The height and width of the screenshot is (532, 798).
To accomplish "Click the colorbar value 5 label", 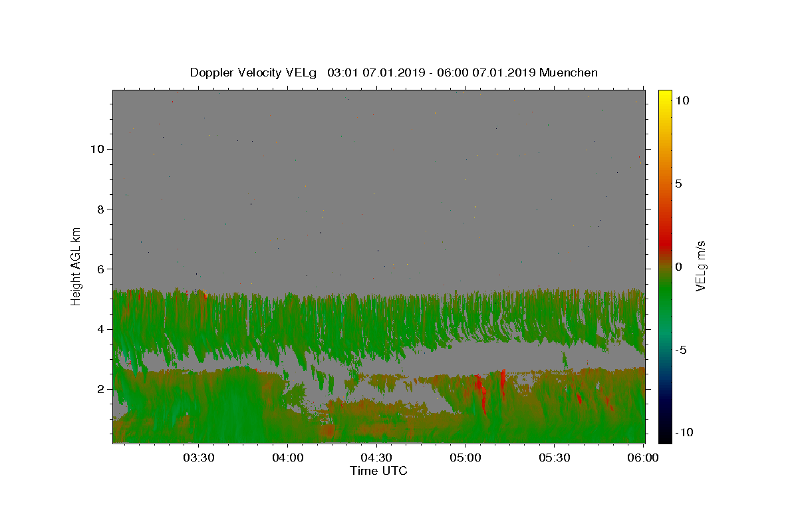I will tap(678, 184).
